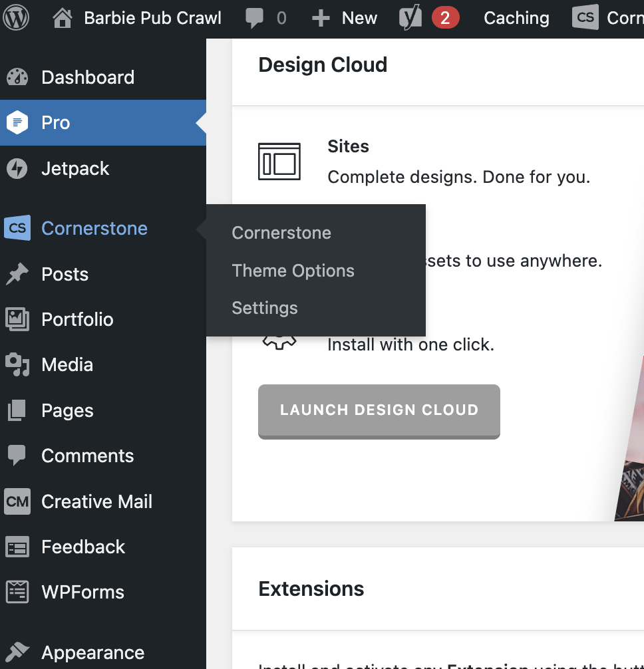644x669 pixels.
Task: Choose Settings in the Cornerstone flyout
Action: [265, 308]
